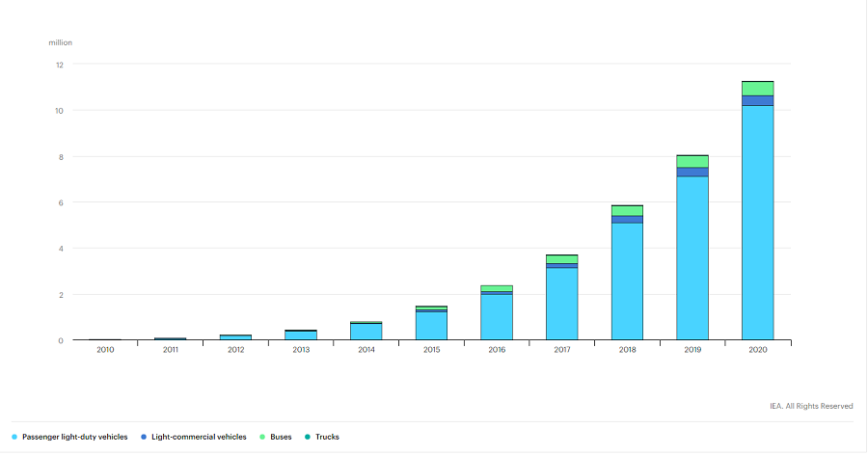This screenshot has height=455, width=868.
Task: Click the 2017 passenger vehicles bar
Action: (561, 304)
